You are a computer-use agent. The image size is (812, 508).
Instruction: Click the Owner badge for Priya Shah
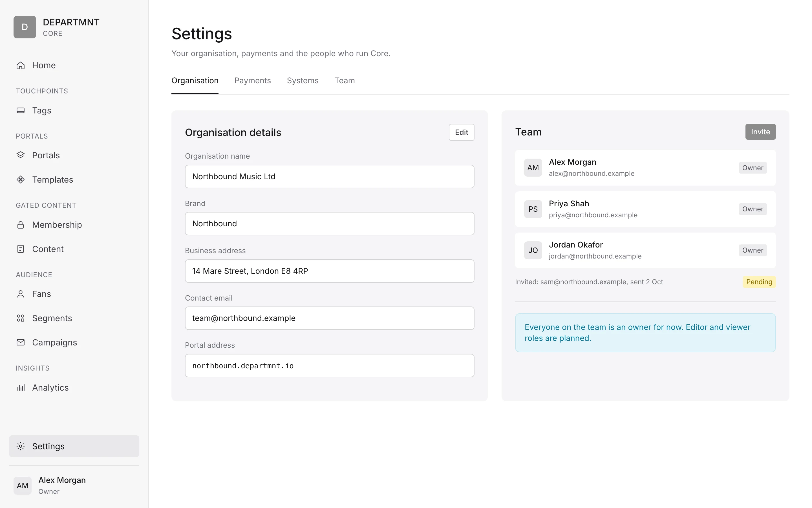(753, 209)
